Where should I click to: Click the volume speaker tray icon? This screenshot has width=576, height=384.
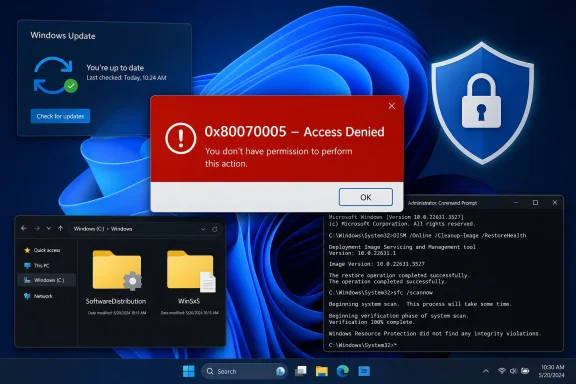pyautogui.click(x=513, y=371)
